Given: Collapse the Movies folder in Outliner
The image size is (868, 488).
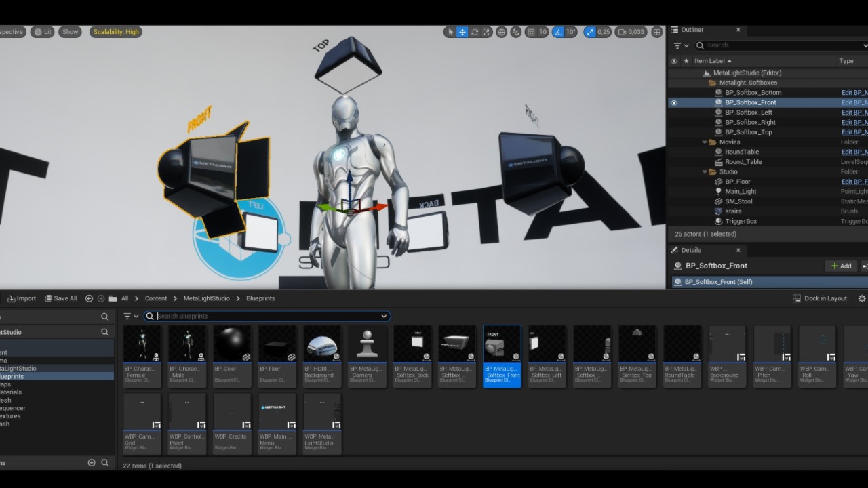Looking at the screenshot, I should pyautogui.click(x=705, y=142).
